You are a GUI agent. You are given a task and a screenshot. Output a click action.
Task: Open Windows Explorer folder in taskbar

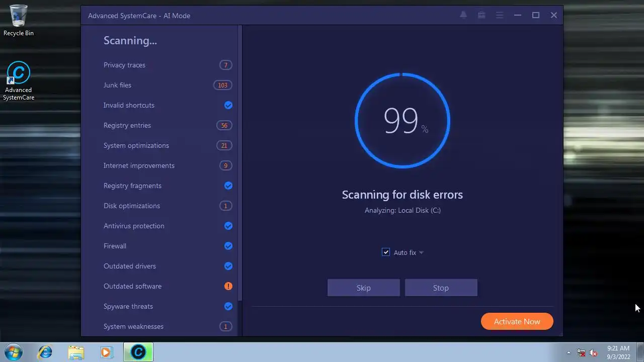tap(76, 352)
